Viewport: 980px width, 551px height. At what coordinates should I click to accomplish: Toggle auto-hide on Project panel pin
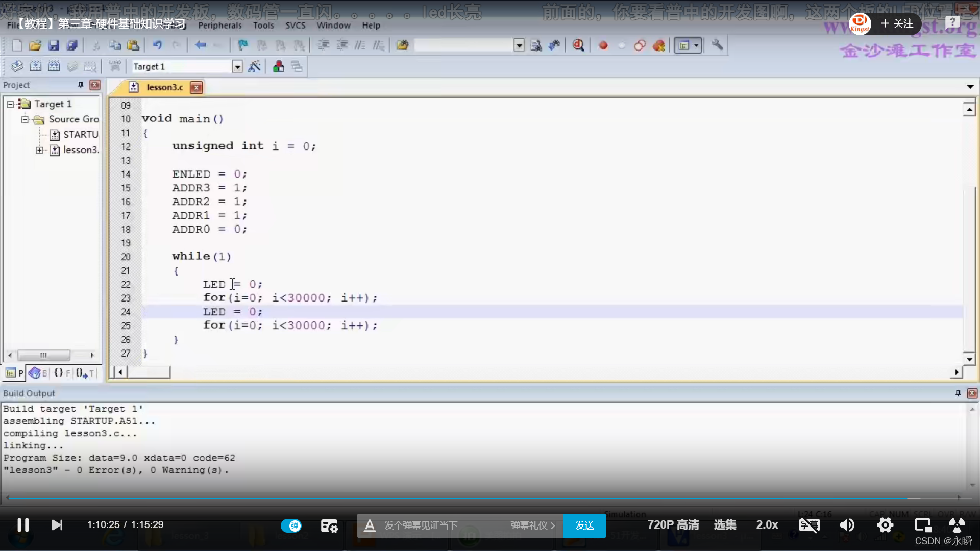click(80, 85)
